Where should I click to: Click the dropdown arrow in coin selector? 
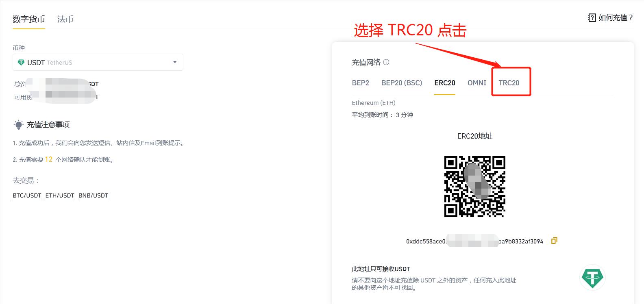pos(175,62)
